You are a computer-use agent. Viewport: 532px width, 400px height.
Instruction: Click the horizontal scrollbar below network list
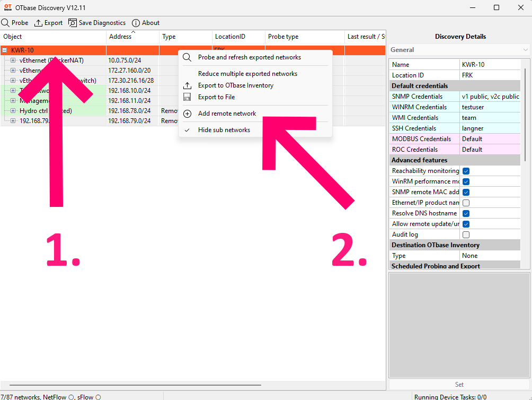tap(135, 385)
